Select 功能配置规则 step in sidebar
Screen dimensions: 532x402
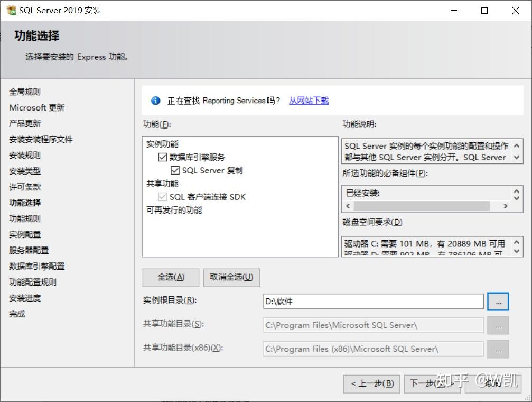click(33, 282)
